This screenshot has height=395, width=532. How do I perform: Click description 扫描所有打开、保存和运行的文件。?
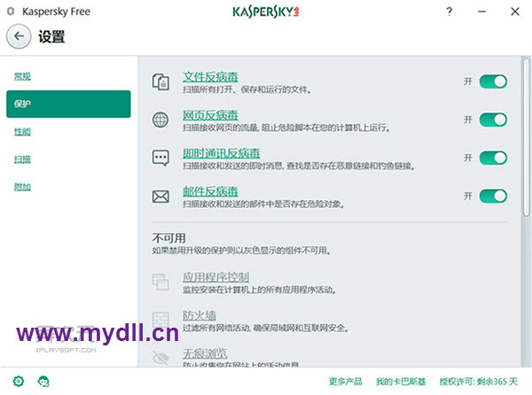pyautogui.click(x=247, y=89)
